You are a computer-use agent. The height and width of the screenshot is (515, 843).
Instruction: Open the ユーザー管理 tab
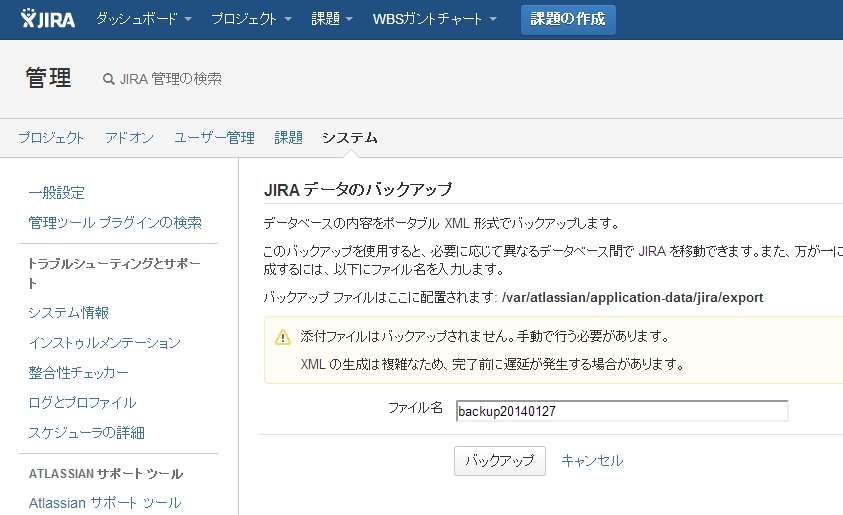coord(214,138)
